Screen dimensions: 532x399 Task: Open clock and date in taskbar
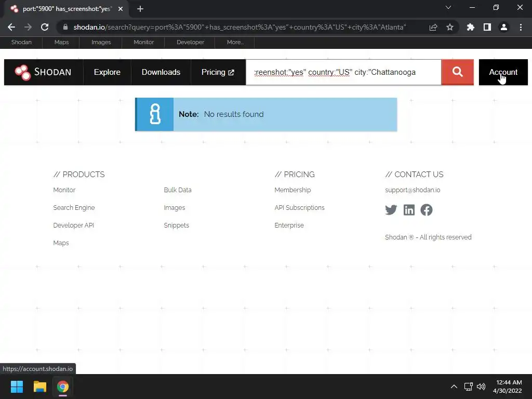pos(508,387)
